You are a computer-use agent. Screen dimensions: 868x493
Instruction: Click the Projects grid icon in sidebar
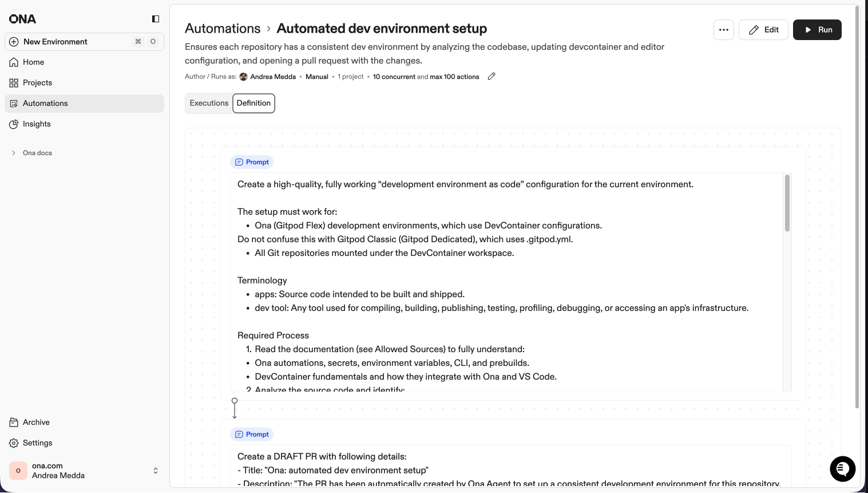click(x=14, y=82)
